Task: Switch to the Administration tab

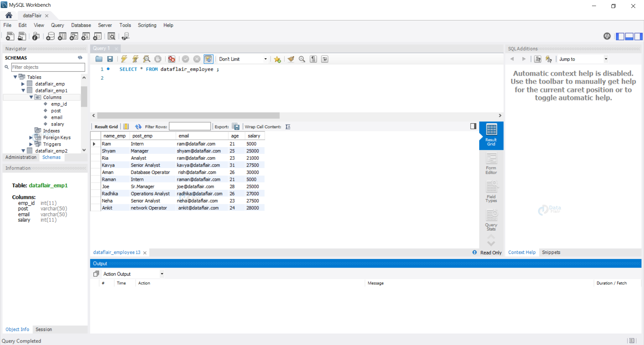Action: (21, 157)
